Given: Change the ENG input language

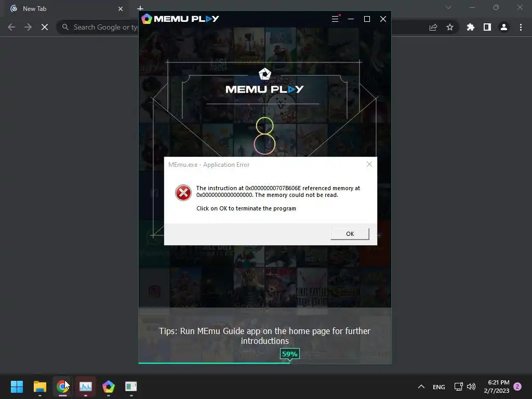Looking at the screenshot, I should [x=438, y=387].
